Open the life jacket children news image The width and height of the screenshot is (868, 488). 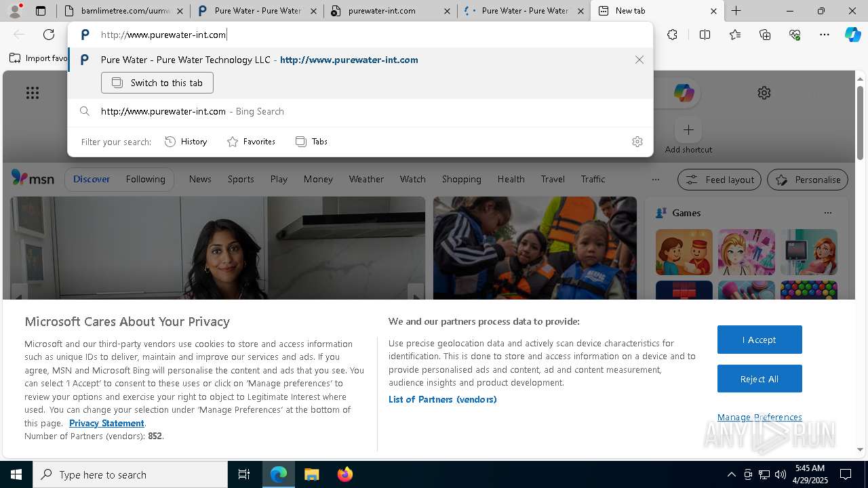535,248
